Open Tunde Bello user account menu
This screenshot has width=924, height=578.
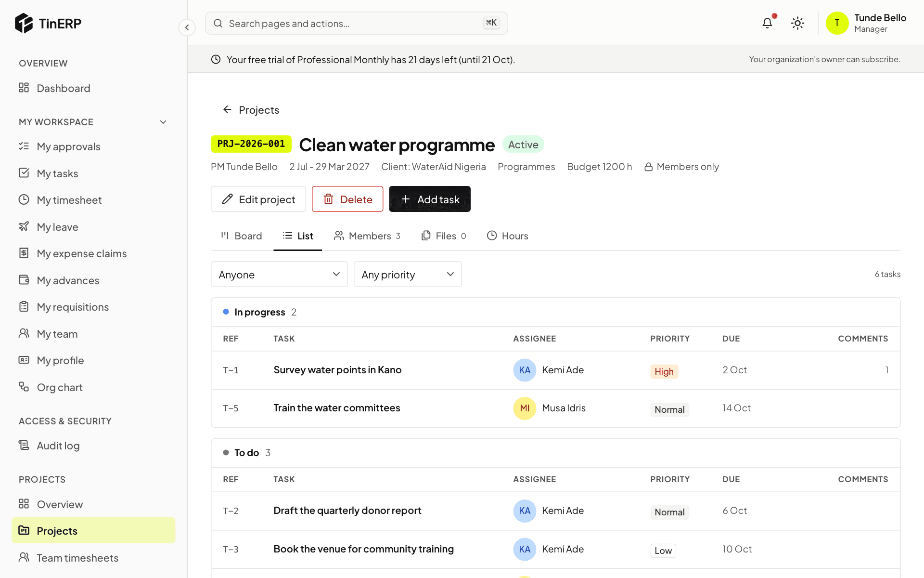[866, 23]
